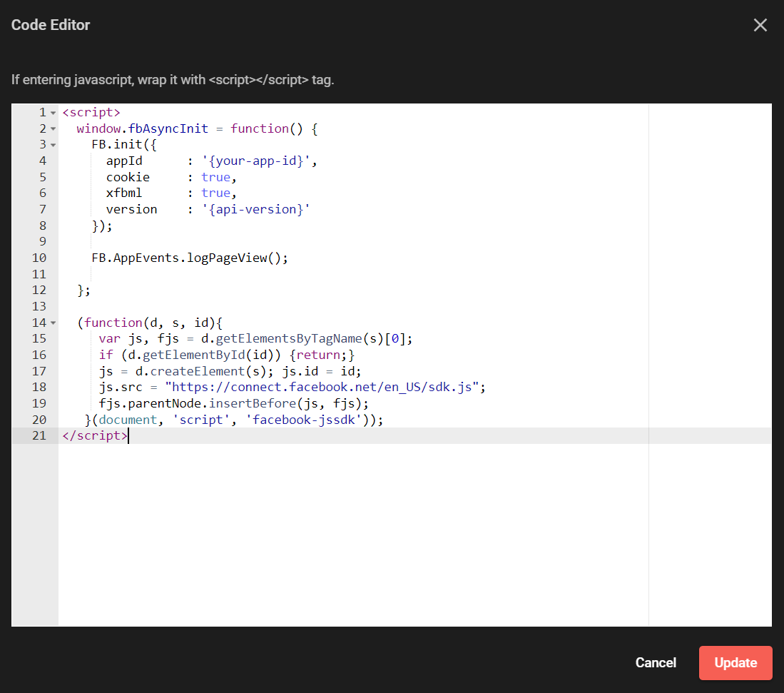Click the var keyword on line 15
This screenshot has width=784, height=693.
109,339
